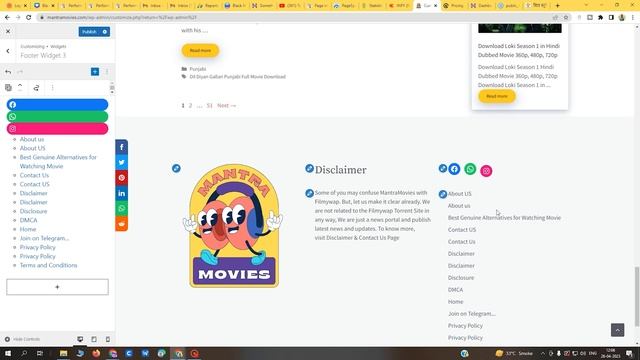Select the WhatsApp social block in sidebar
Image resolution: width=640 pixels, height=360 pixels.
57,117
